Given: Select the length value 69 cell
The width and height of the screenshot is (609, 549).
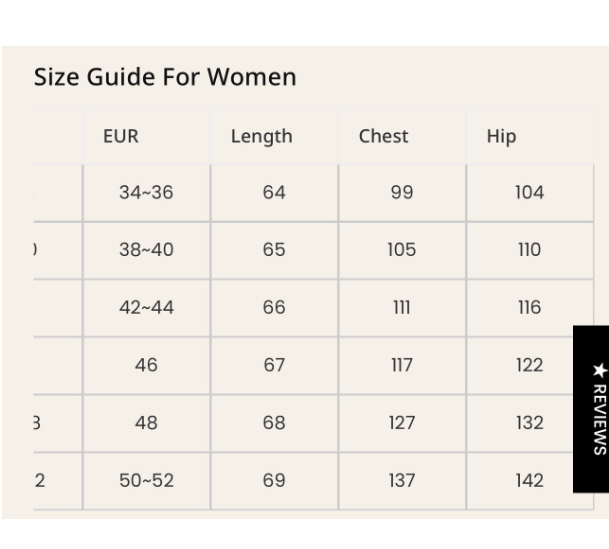Looking at the screenshot, I should (274, 481).
